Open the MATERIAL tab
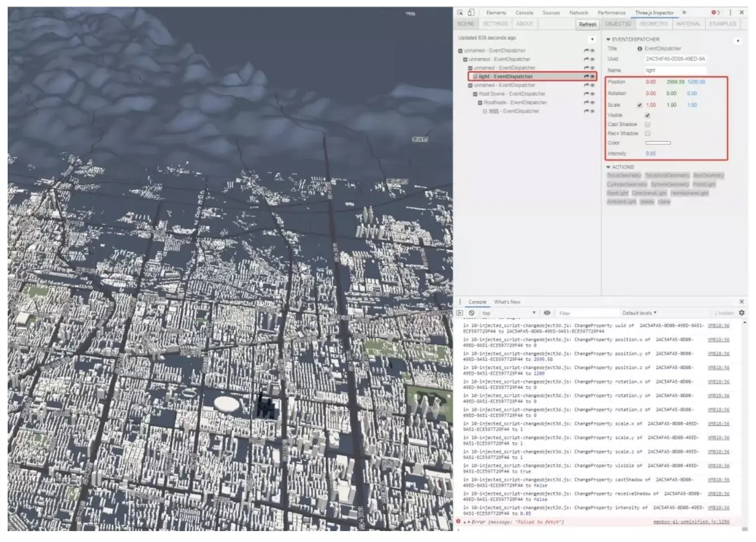The height and width of the screenshot is (542, 756). point(688,24)
